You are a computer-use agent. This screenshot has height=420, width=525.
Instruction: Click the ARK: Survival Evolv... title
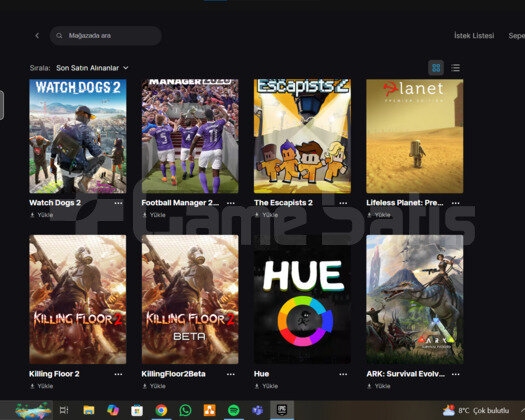405,374
